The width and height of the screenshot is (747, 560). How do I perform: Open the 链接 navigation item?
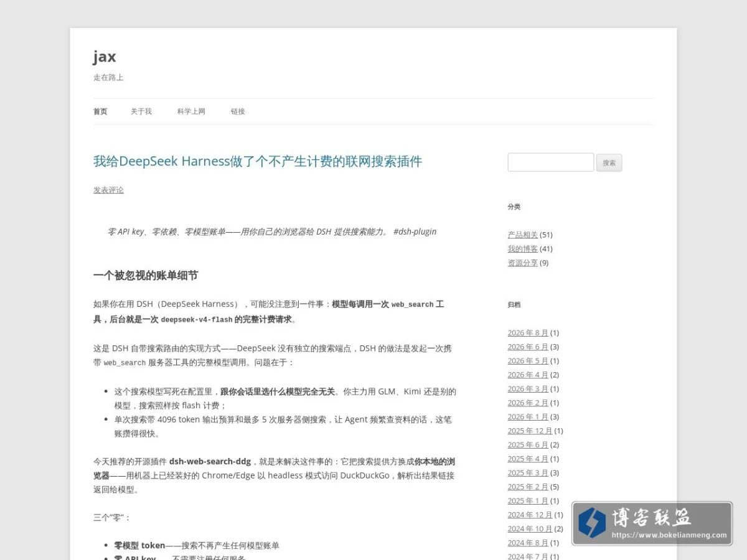[x=238, y=111]
